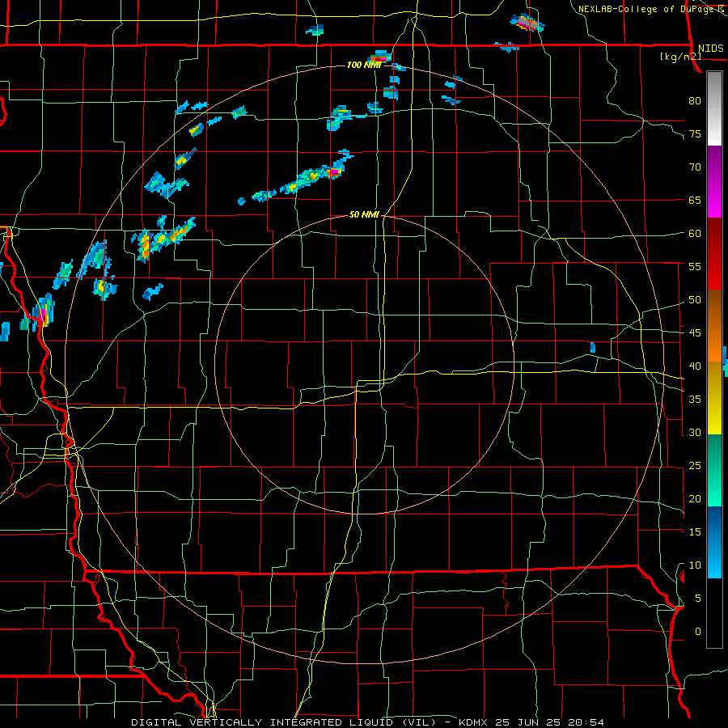Click the [kg/m2] units label
Viewport: 728px width, 728px height.
[x=680, y=57]
